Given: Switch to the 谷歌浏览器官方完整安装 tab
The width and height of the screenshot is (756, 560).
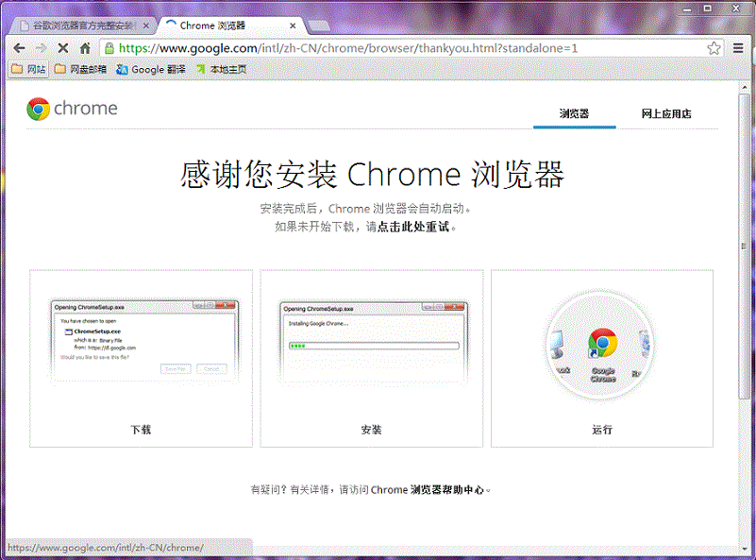Looking at the screenshot, I should click(82, 25).
